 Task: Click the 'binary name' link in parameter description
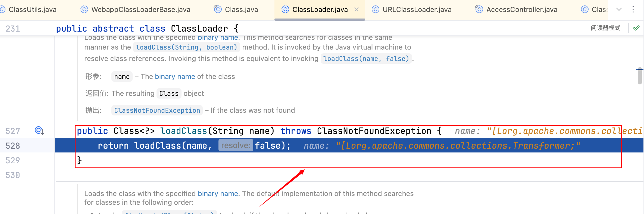point(175,77)
